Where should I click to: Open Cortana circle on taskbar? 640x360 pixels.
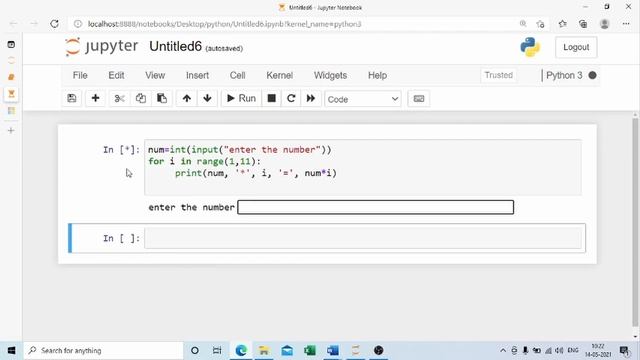(x=195, y=350)
